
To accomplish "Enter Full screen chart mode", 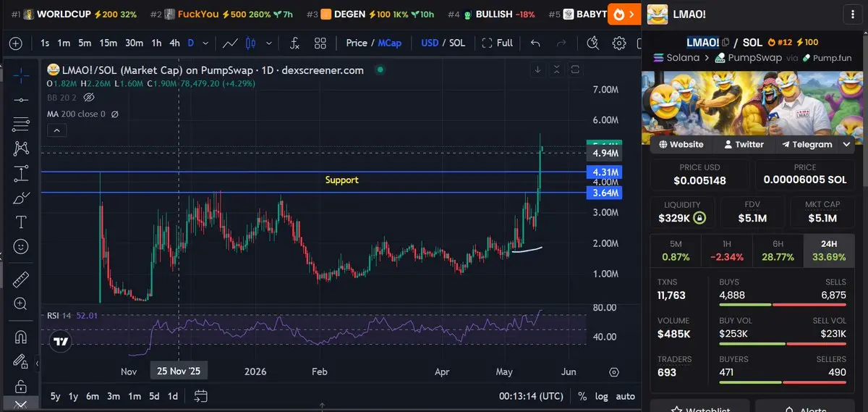I will [498, 43].
